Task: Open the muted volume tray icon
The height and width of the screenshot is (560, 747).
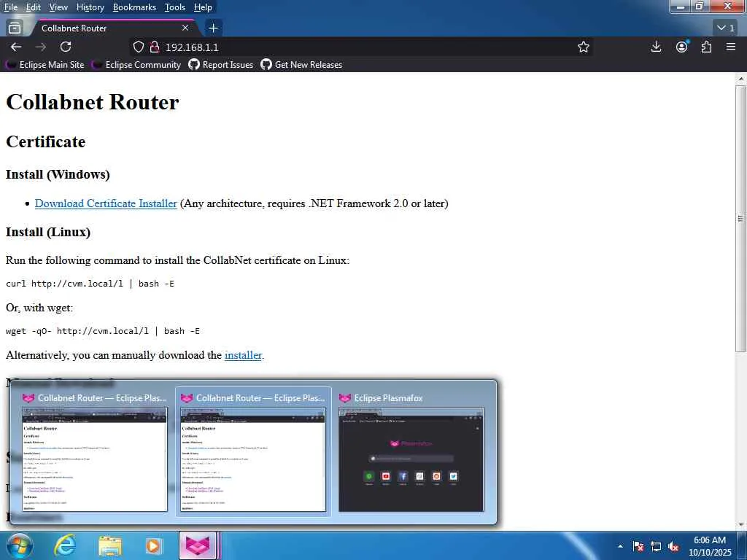Action: pyautogui.click(x=673, y=547)
